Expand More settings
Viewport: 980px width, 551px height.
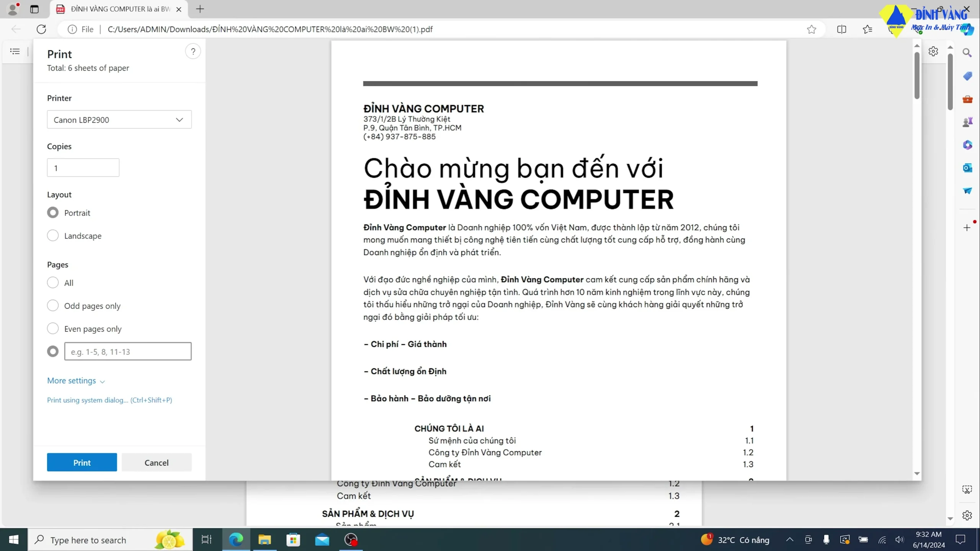pyautogui.click(x=76, y=381)
